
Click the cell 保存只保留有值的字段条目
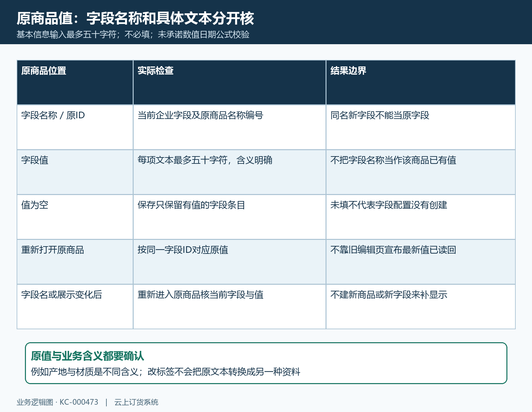click(229, 217)
